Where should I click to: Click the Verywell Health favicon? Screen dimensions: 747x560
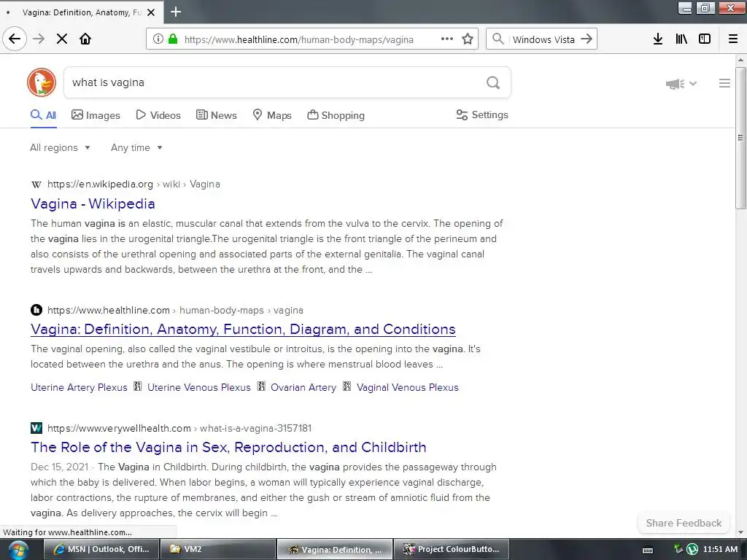tap(36, 428)
